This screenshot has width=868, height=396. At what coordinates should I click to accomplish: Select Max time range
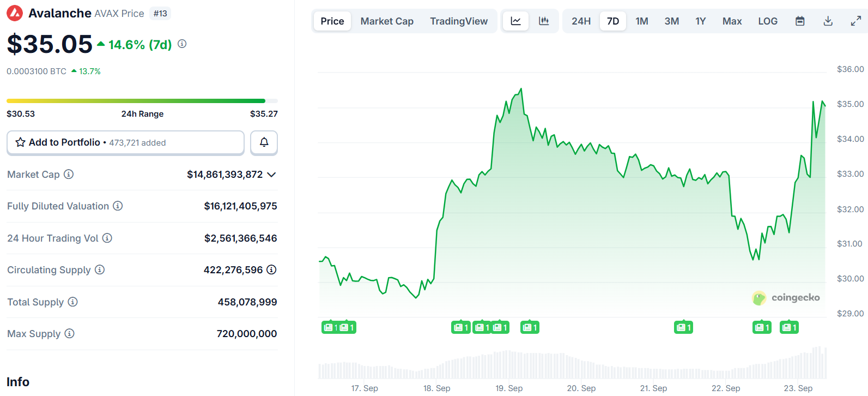click(732, 21)
